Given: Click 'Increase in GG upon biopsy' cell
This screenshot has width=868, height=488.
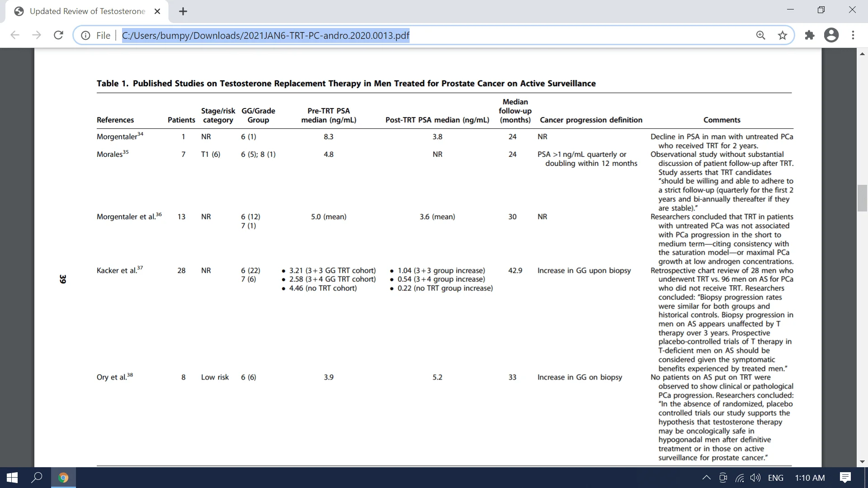Looking at the screenshot, I should point(584,270).
